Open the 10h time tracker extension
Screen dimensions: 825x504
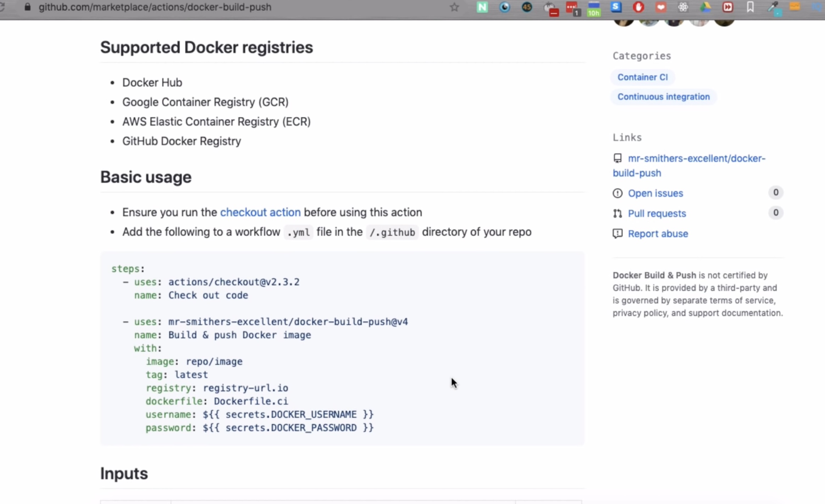coord(594,9)
